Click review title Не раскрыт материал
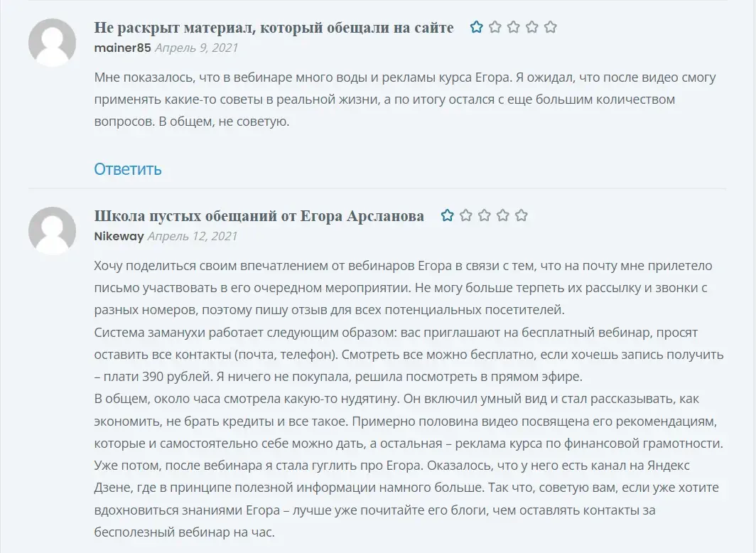This screenshot has height=553, width=756. [274, 28]
